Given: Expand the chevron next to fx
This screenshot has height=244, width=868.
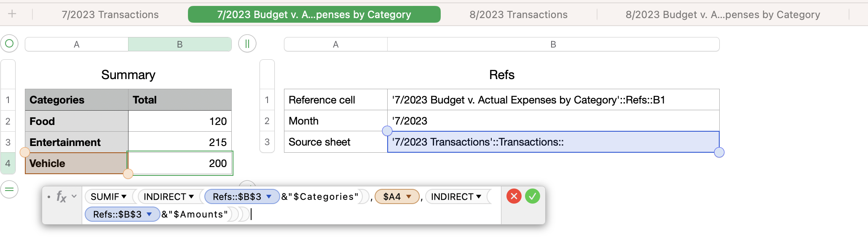Looking at the screenshot, I should [x=74, y=196].
